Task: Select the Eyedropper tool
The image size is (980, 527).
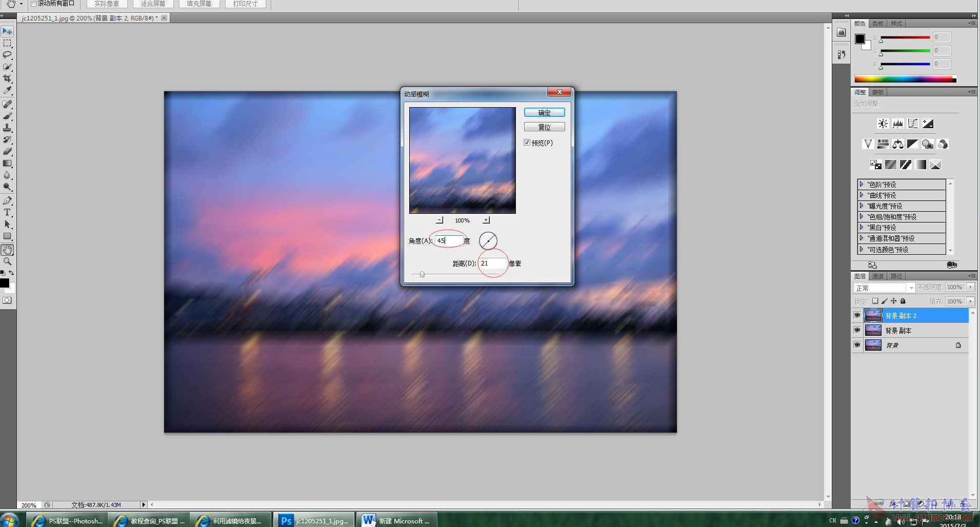Action: [x=7, y=91]
